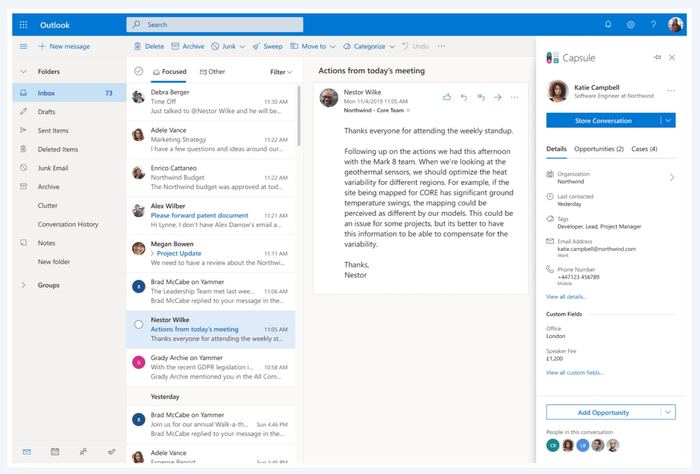Toggle the select all messages checkbox
700x474 pixels.
click(x=138, y=71)
